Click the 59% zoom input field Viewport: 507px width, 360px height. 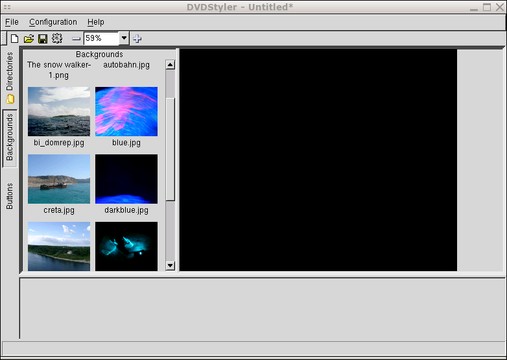[x=101, y=38]
